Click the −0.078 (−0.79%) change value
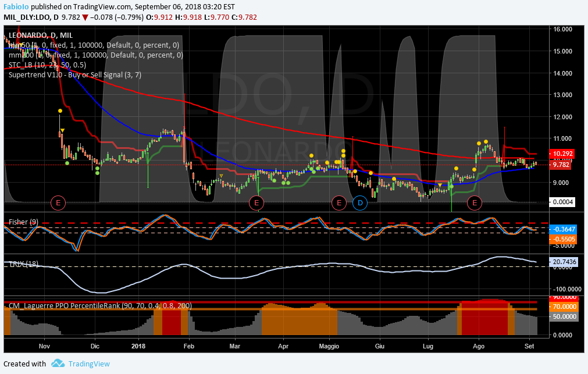Image resolution: width=588 pixels, height=374 pixels. point(117,17)
